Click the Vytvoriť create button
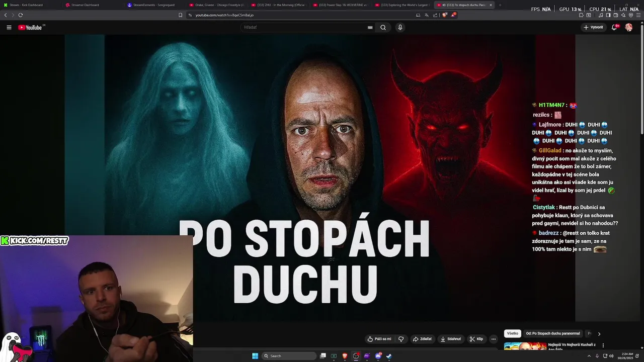The image size is (644, 362). [x=594, y=27]
